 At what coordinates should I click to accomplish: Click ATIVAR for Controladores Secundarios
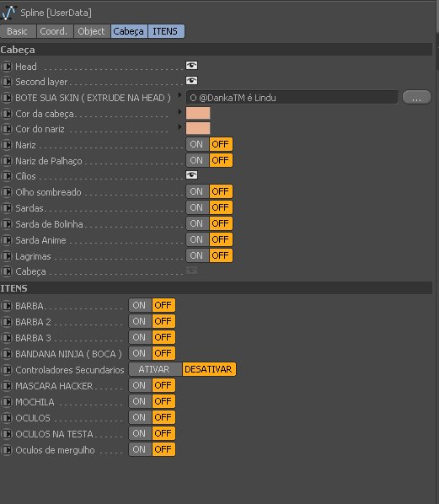pos(155,369)
